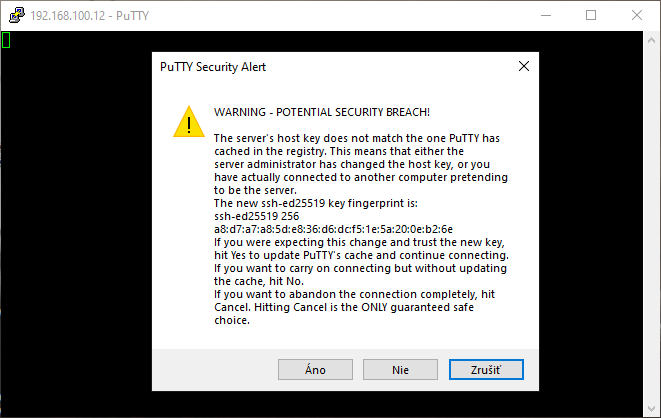
Task: Click the ONLY guaranteed safe choice sentence
Action: click(344, 314)
